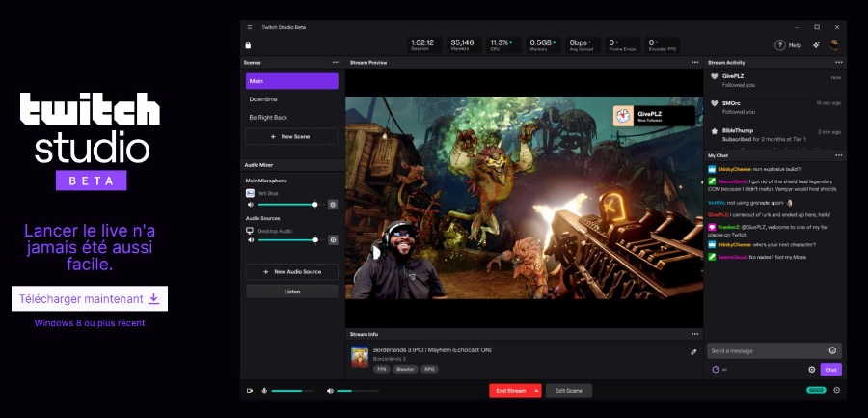Click the Télécharger maintenant download button
Viewport: 868px width, 418px height.
tap(90, 299)
